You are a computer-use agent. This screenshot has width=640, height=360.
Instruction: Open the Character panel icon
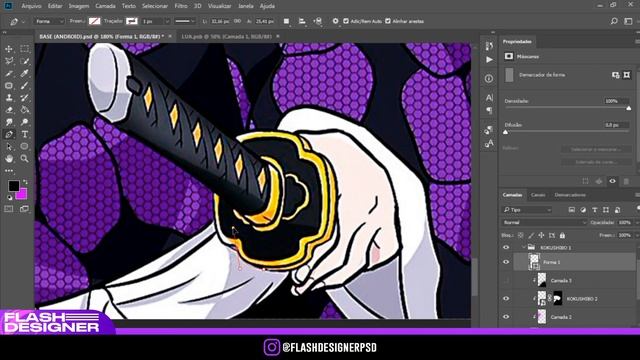tap(489, 98)
